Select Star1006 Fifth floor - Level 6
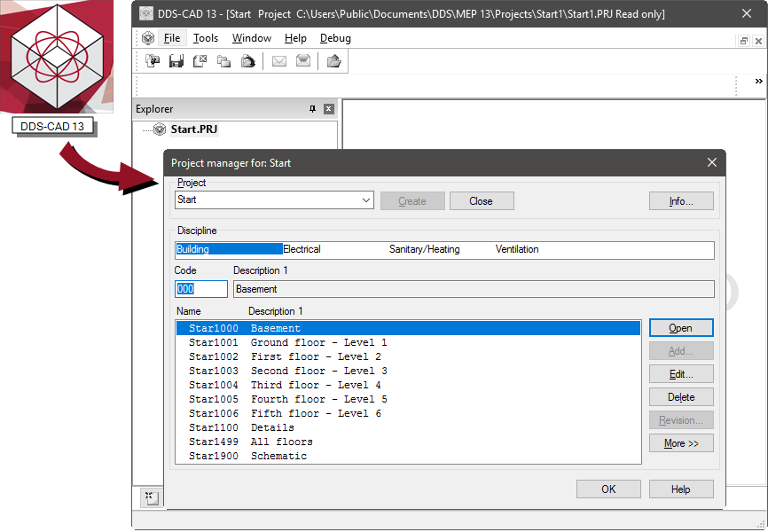This screenshot has width=768, height=532. coord(408,413)
